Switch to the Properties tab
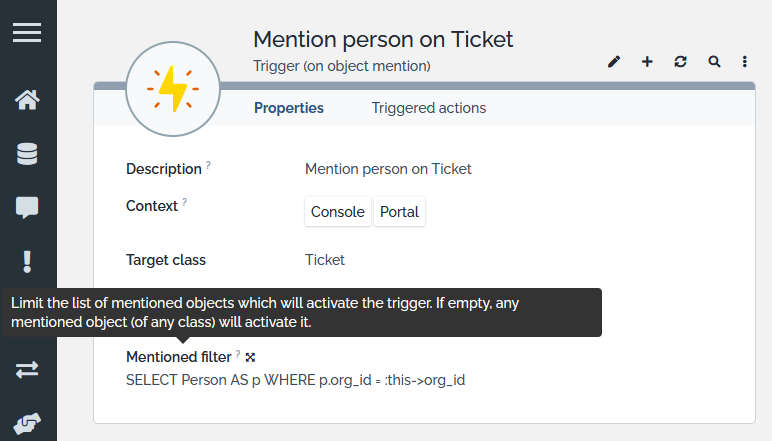 289,108
